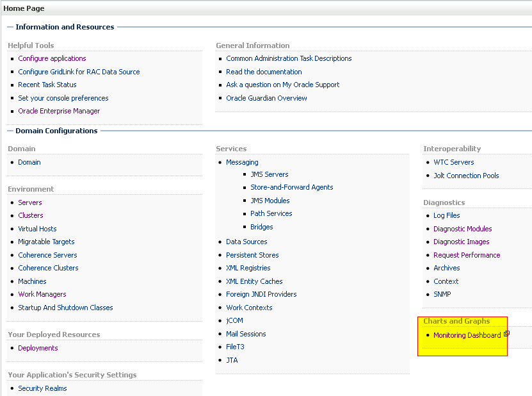The height and width of the screenshot is (396, 532).
Task: Click Read the documentation link
Action: pos(264,72)
